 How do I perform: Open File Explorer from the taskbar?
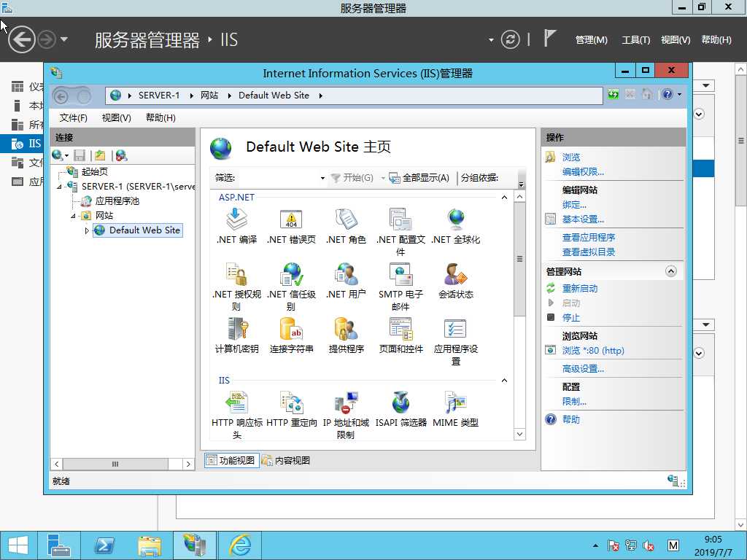click(150, 545)
